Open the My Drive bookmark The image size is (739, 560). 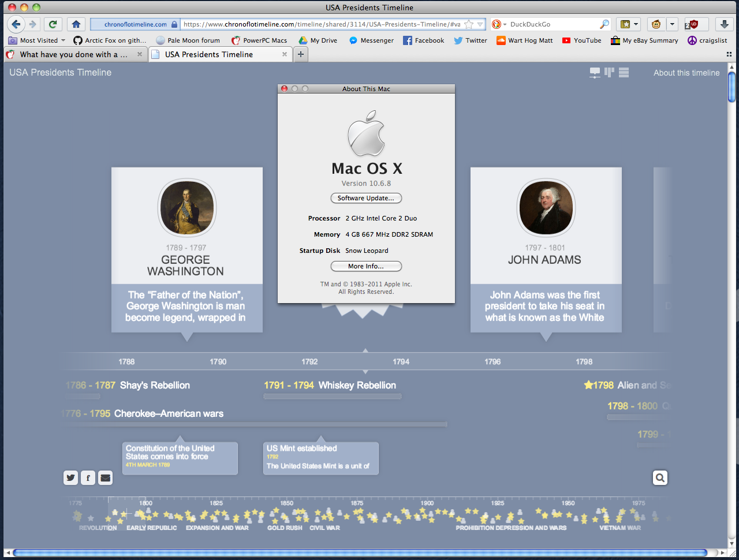point(318,40)
